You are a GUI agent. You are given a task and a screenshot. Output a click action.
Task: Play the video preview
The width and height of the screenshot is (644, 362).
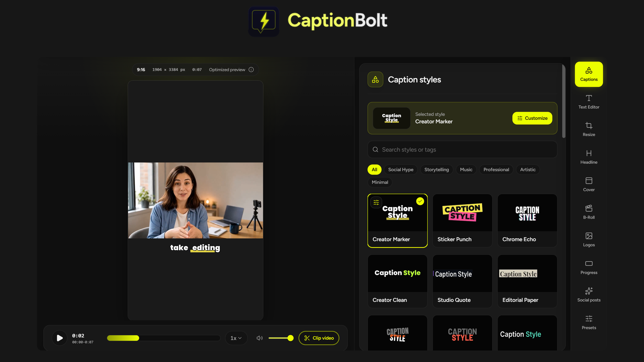pyautogui.click(x=59, y=338)
